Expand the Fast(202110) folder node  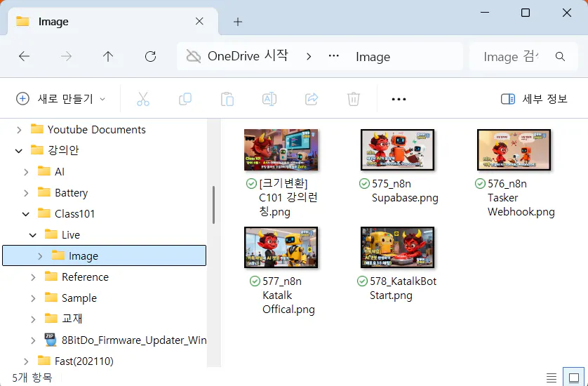[26, 361]
